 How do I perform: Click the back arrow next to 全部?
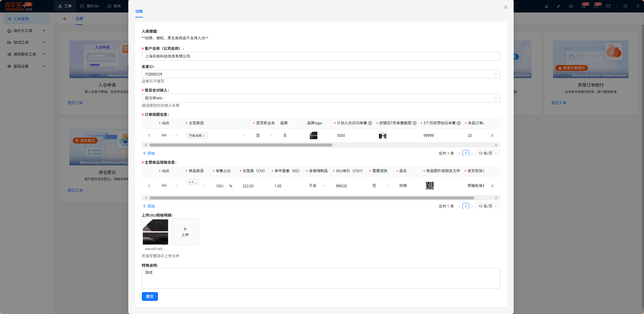pos(65,19)
